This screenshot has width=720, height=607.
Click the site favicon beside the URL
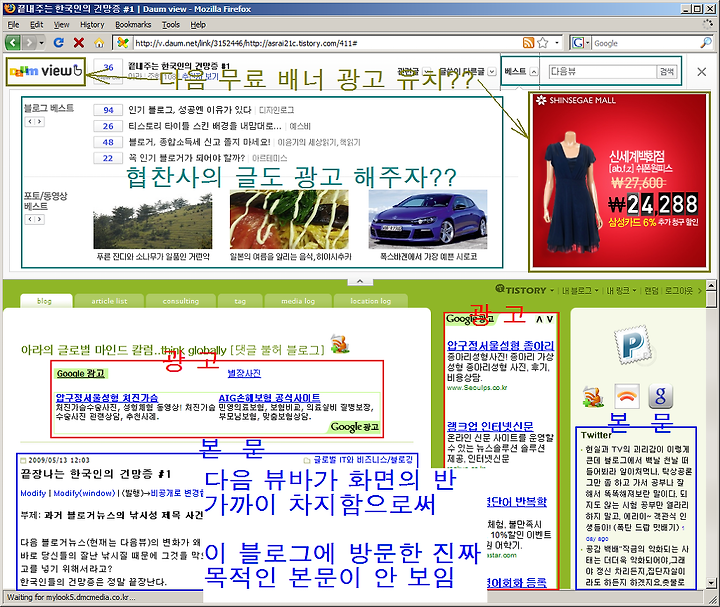(123, 43)
